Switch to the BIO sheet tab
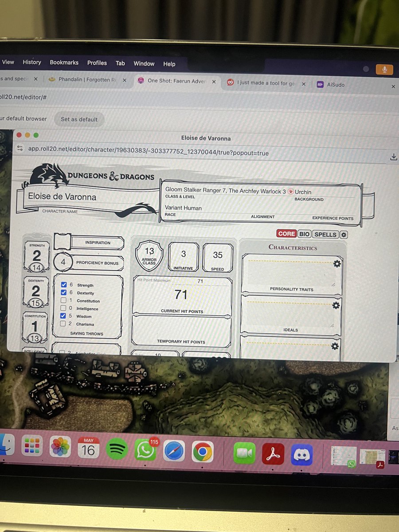399x532 pixels. tap(304, 234)
